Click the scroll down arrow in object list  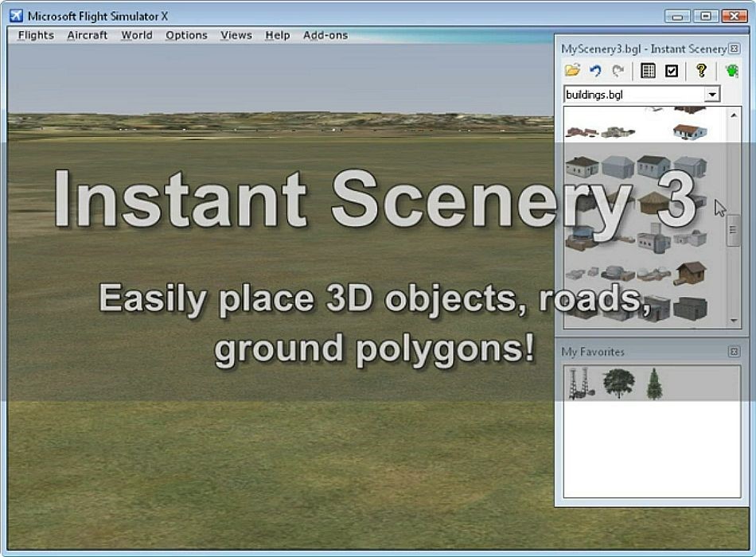[x=734, y=321]
